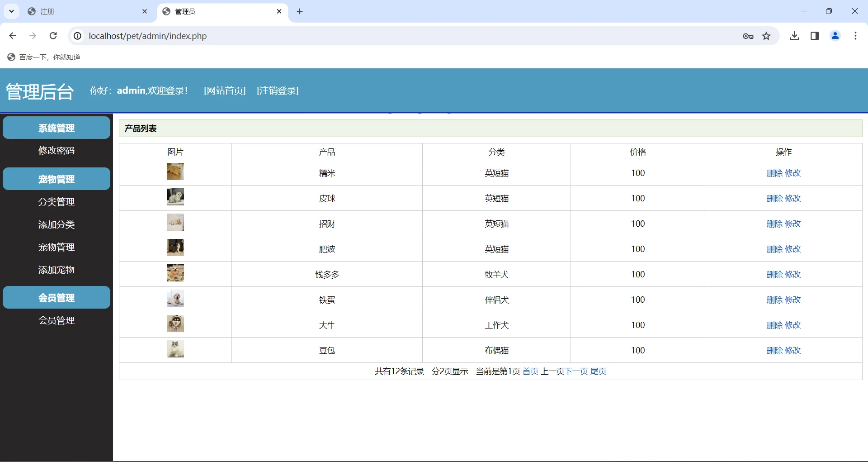The height and width of the screenshot is (462, 868).
Task: Click the back navigation arrow
Action: (x=12, y=36)
